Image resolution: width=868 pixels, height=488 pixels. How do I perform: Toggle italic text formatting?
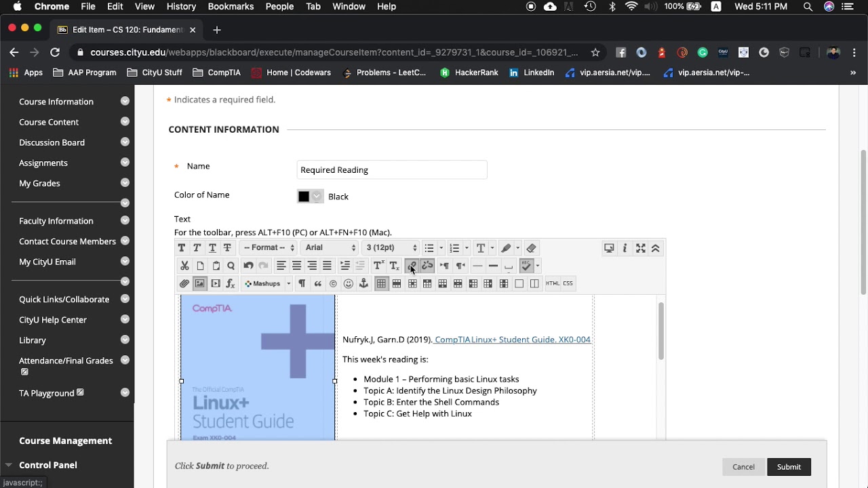point(197,248)
